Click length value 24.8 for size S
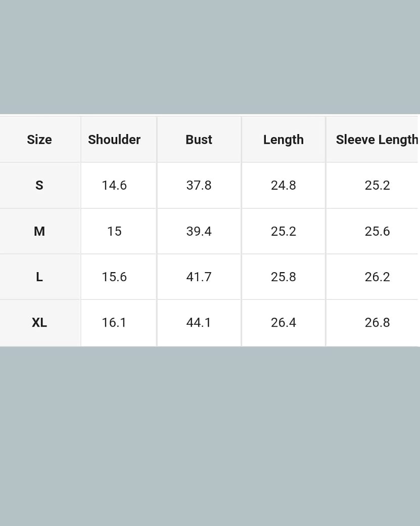Image resolution: width=420 pixels, height=526 pixels. [x=283, y=186]
